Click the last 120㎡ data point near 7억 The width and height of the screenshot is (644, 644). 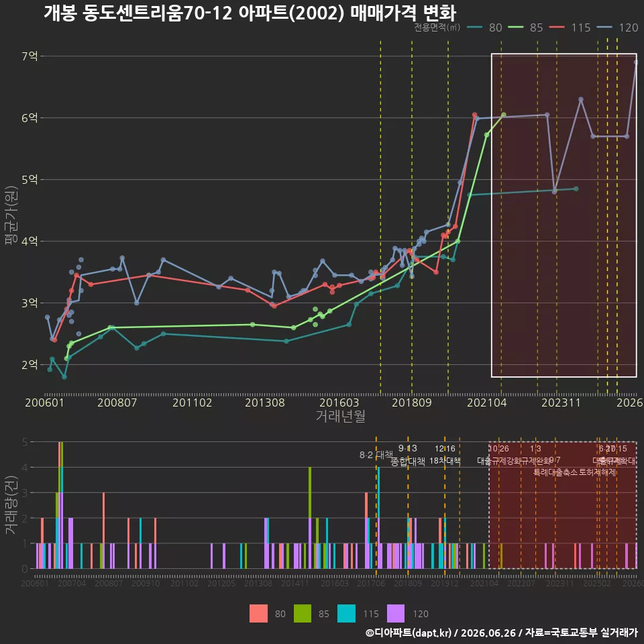pos(636,62)
